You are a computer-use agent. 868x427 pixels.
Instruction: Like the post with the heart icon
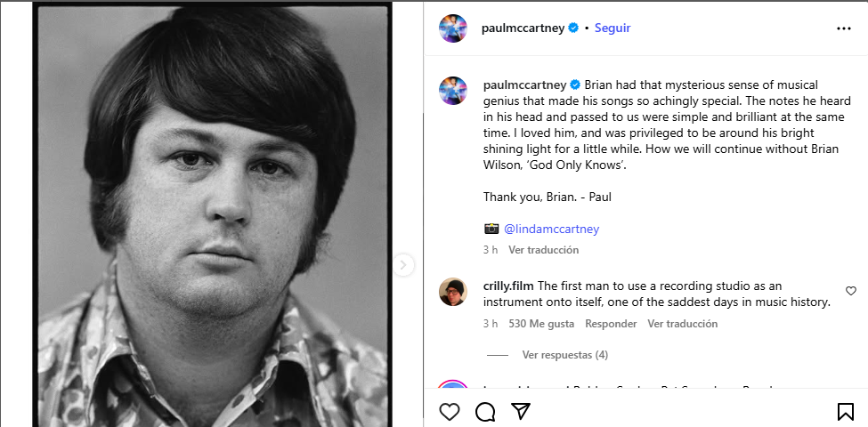pyautogui.click(x=450, y=412)
